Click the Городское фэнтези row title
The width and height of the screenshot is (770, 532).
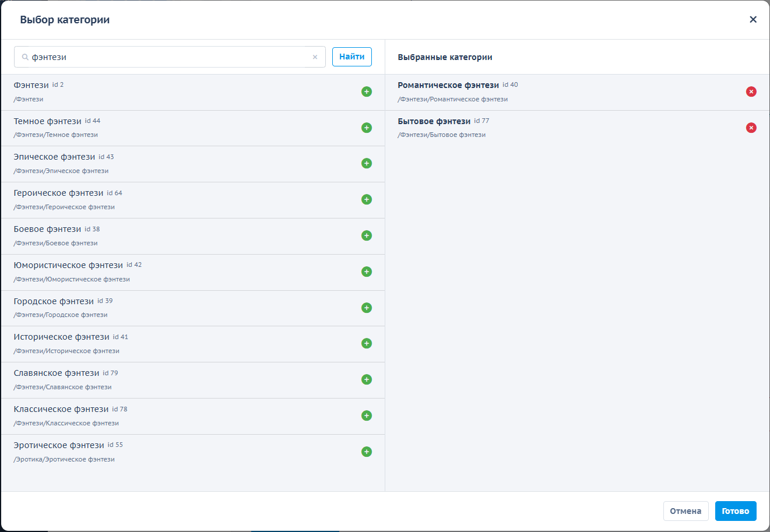[x=54, y=301]
